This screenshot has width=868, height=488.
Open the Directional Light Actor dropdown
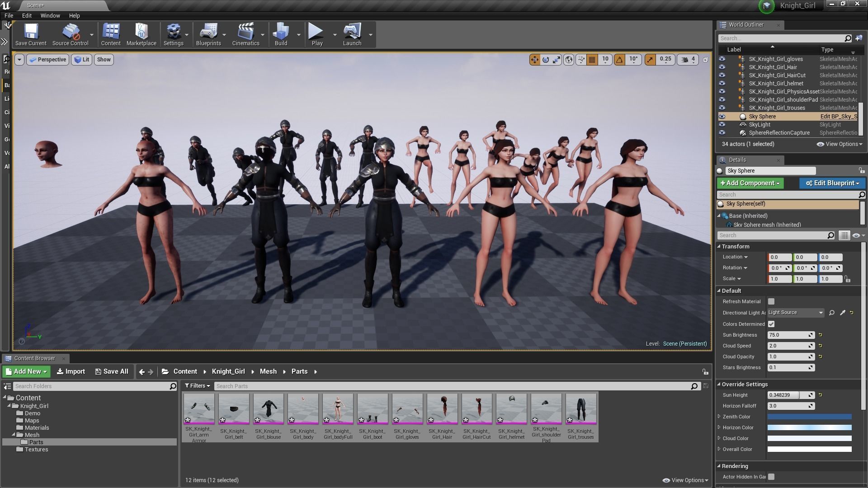pos(796,313)
